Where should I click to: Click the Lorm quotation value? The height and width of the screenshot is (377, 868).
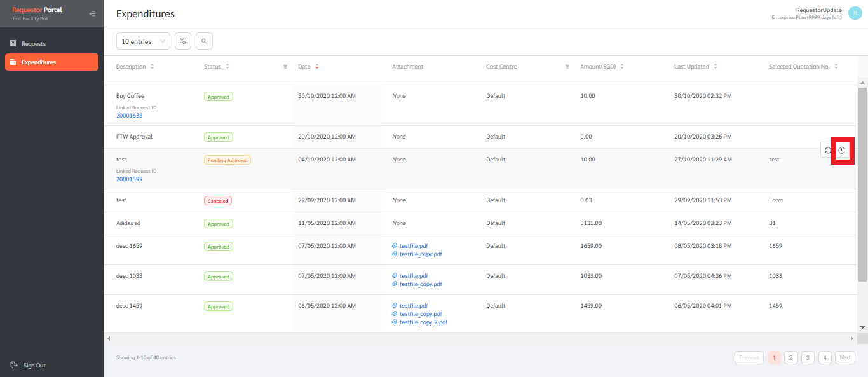776,200
